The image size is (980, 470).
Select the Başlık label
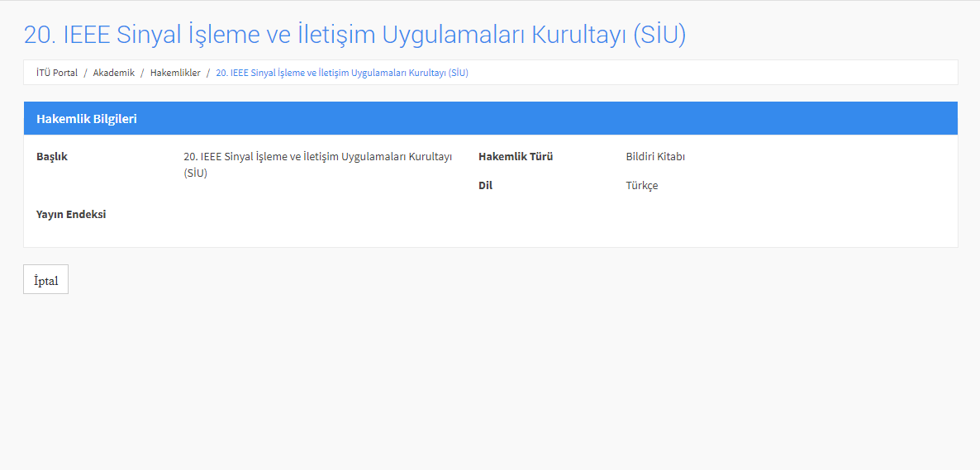coord(52,157)
